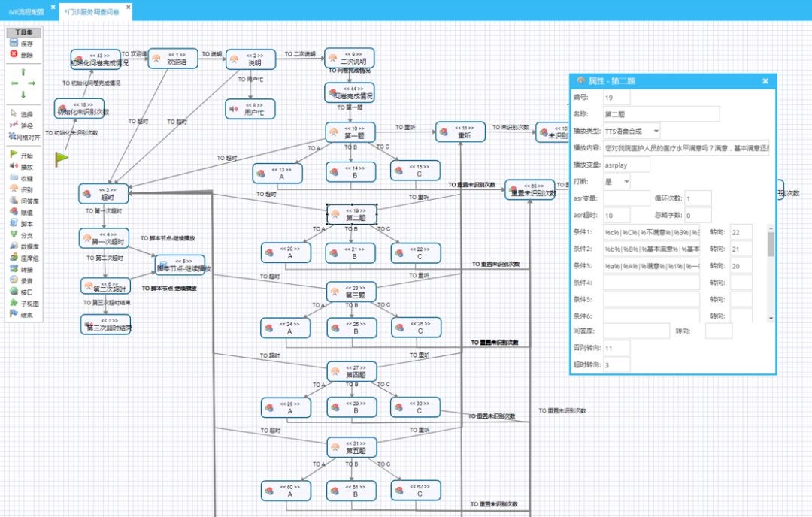Click the up arrow move button
The image size is (812, 517).
coord(23,72)
